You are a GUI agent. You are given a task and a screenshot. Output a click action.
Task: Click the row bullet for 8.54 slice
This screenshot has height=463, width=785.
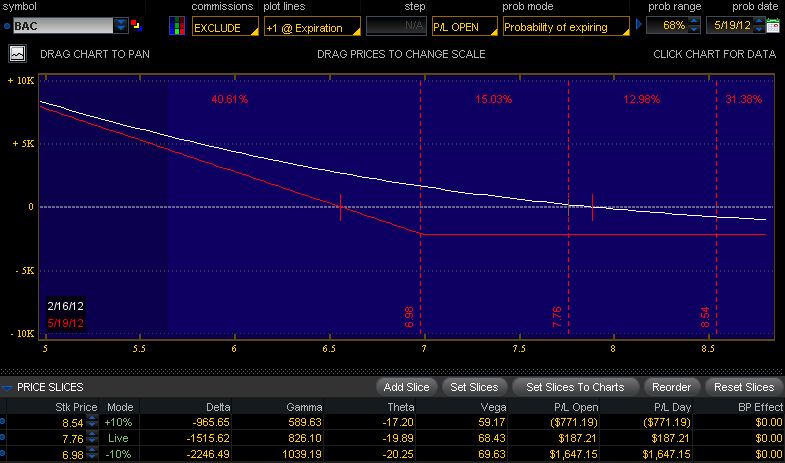click(x=3, y=422)
